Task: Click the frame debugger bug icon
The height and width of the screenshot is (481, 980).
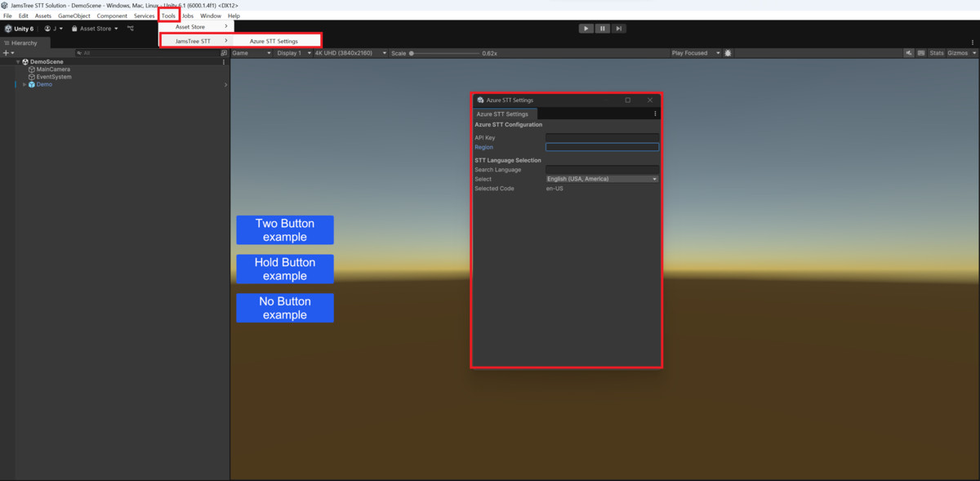Action: 728,53
